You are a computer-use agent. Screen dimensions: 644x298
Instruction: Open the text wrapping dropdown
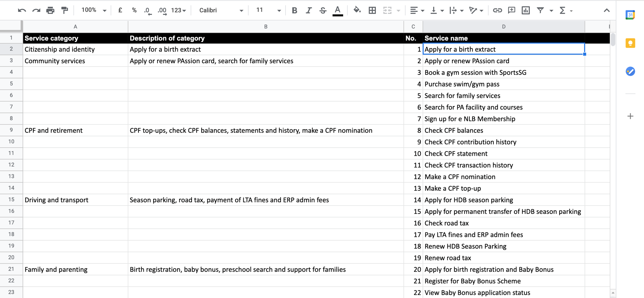456,11
